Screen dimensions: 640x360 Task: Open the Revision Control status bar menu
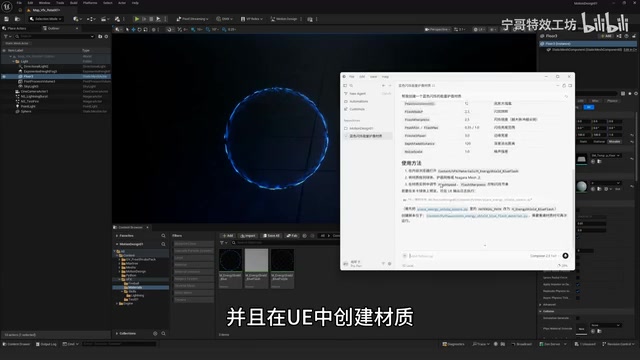point(617,344)
